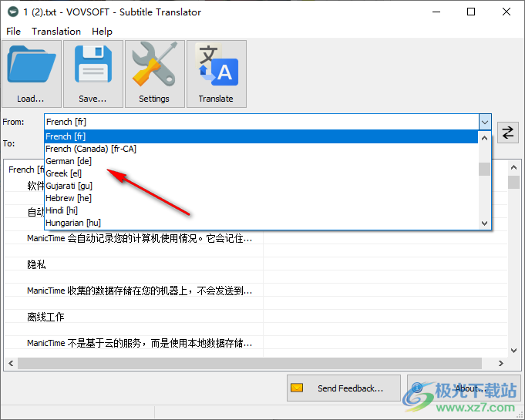Select Hebrew [he] language option
The width and height of the screenshot is (525, 420).
pyautogui.click(x=261, y=199)
